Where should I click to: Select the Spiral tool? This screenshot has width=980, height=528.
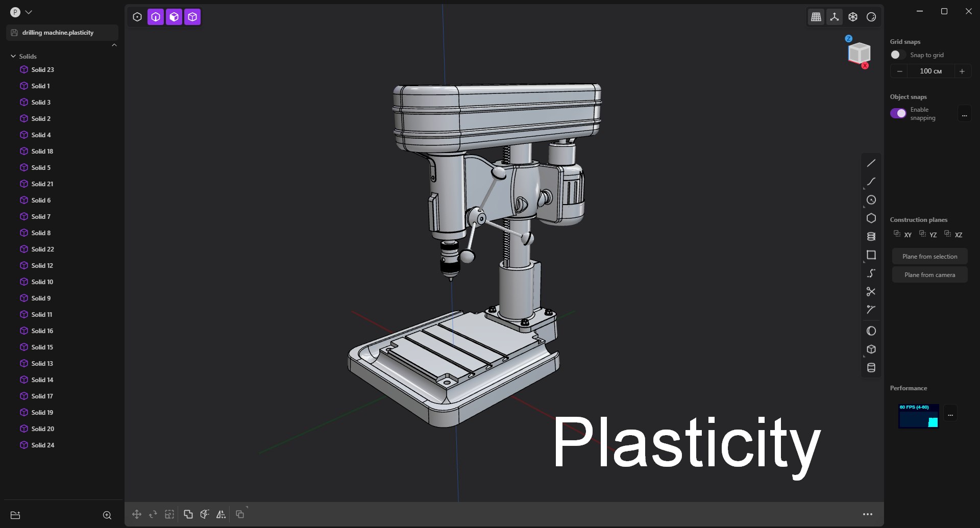tap(871, 237)
